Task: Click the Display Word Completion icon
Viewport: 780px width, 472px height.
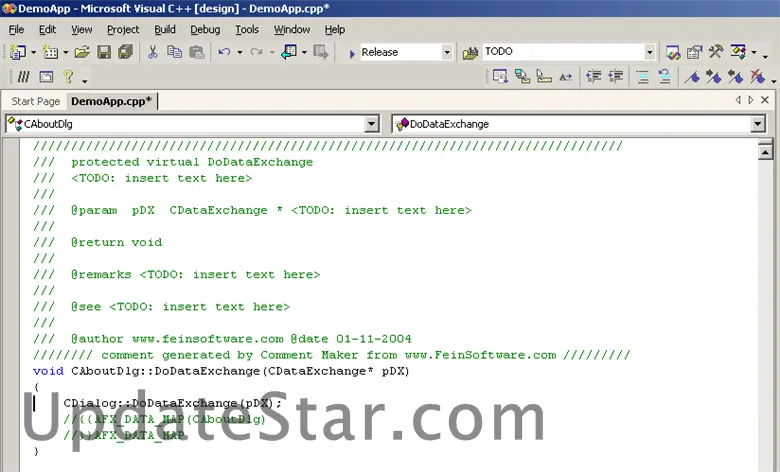Action: [566, 77]
